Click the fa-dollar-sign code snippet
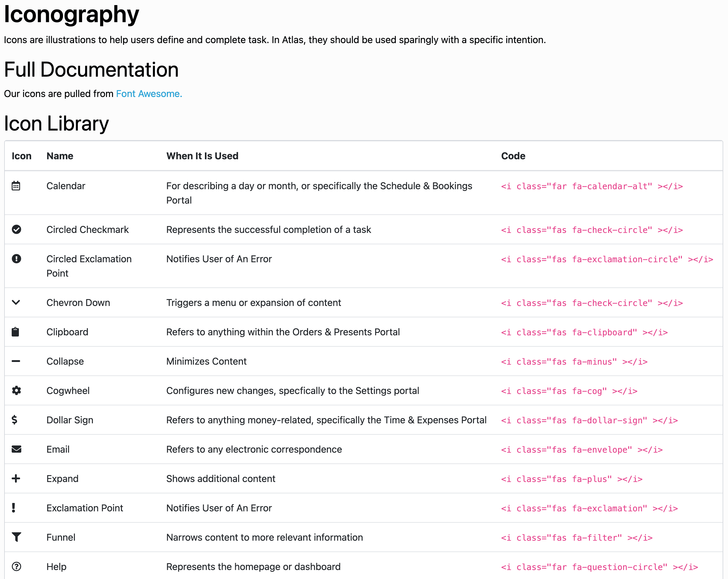This screenshot has height=579, width=728. pos(589,421)
